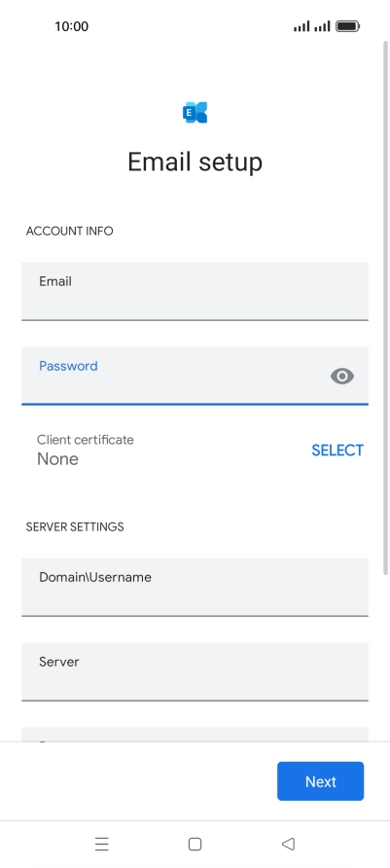Click the vertical scrollbar

click(386, 307)
